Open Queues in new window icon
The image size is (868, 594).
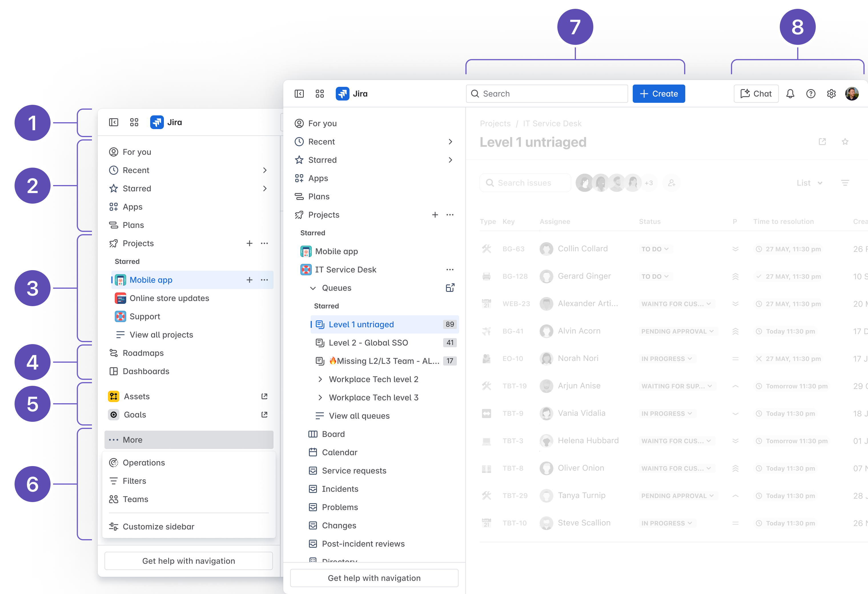[x=450, y=288]
